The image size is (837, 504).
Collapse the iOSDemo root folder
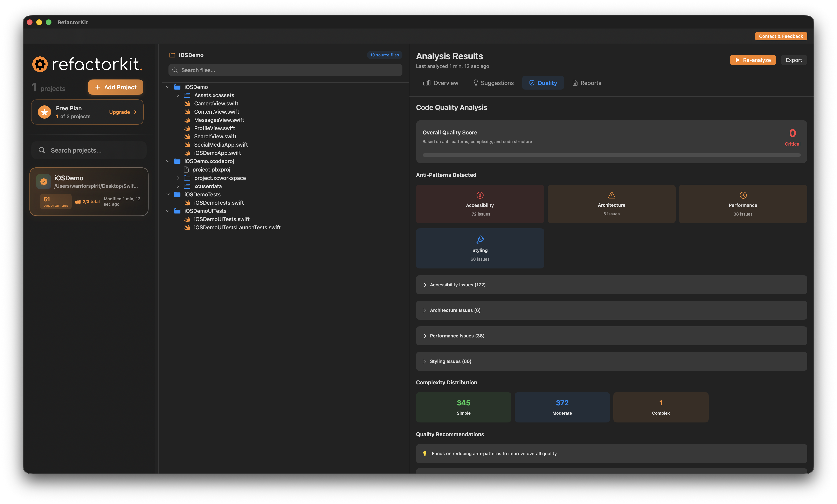coord(168,87)
